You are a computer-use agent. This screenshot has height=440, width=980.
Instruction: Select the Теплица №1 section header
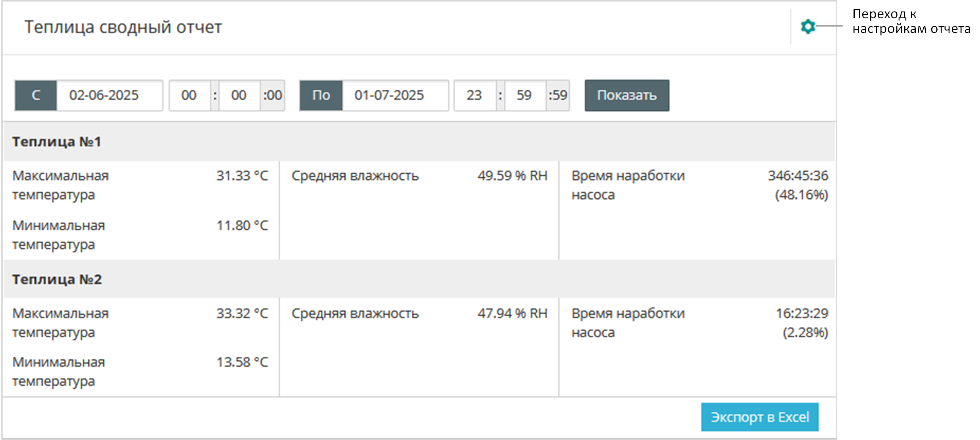tap(57, 142)
